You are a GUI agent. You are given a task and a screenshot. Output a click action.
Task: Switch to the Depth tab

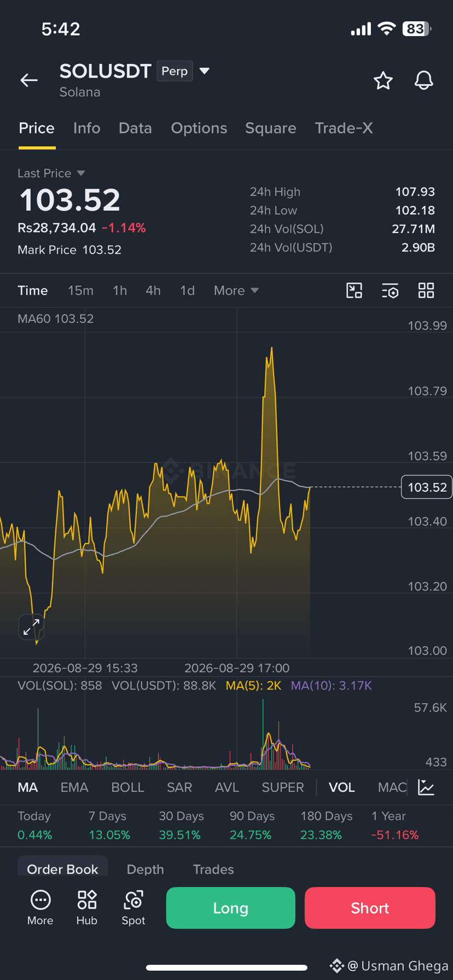coord(146,869)
